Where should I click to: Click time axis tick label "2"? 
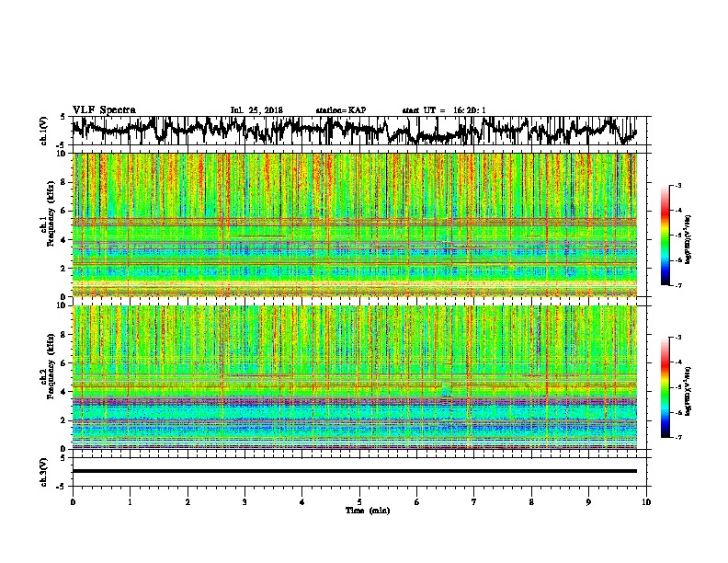click(188, 502)
